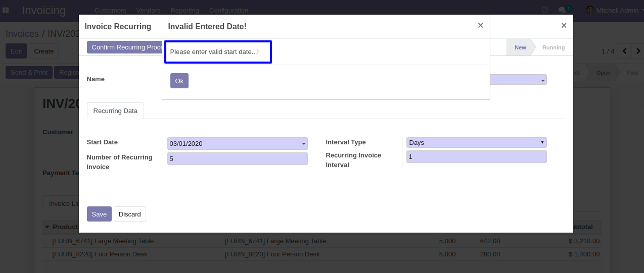Open Start Date dropdown picker
This screenshot has width=644, height=273.
pos(304,144)
